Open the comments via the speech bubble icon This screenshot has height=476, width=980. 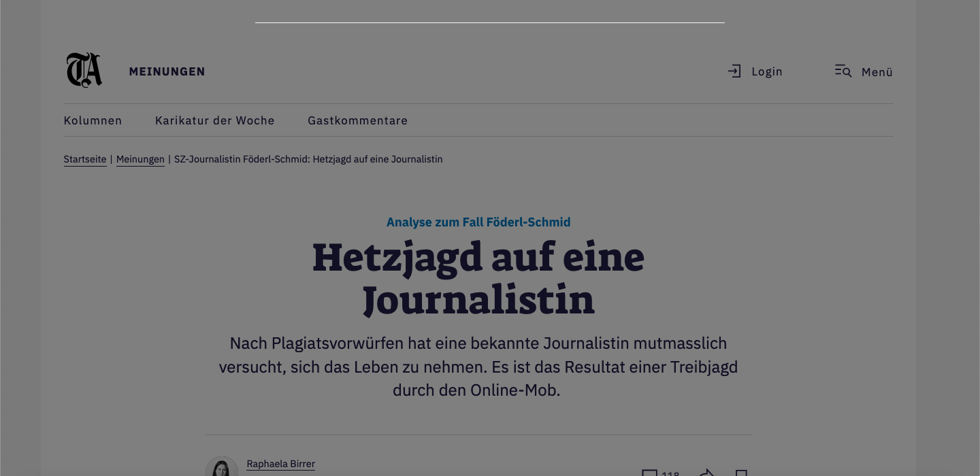tap(651, 473)
